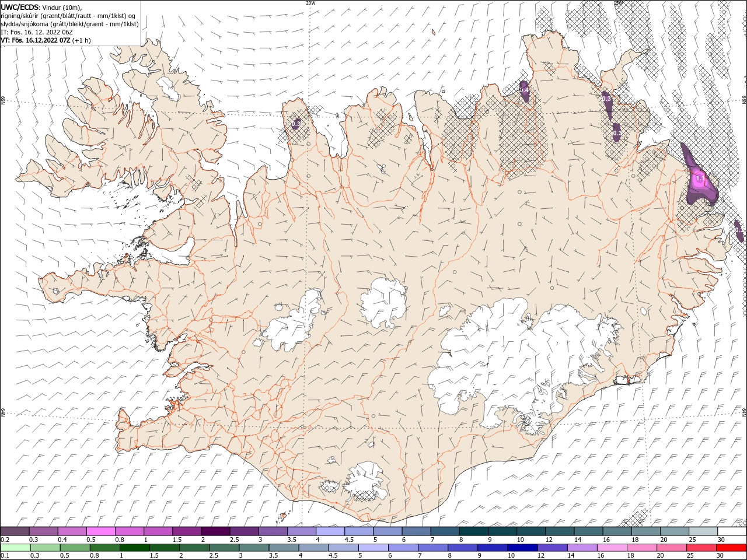The height and width of the screenshot is (560, 747).
Task: Select the 'Vindur (10m)' label
Action: pos(62,7)
